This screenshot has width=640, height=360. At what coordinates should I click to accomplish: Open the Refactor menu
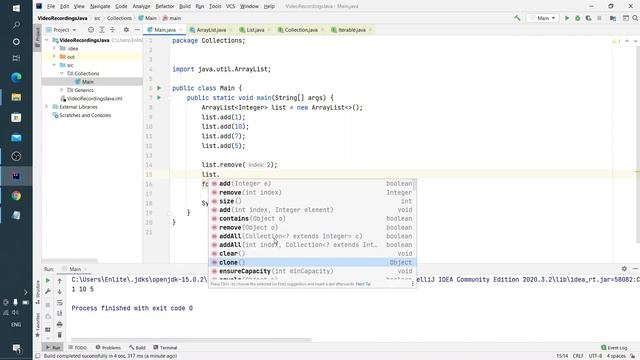pos(165,6)
